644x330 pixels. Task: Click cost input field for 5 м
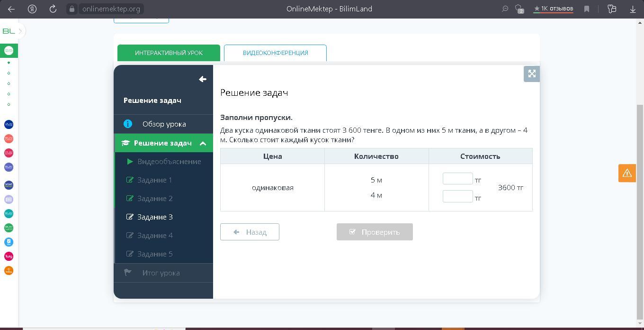[457, 178]
